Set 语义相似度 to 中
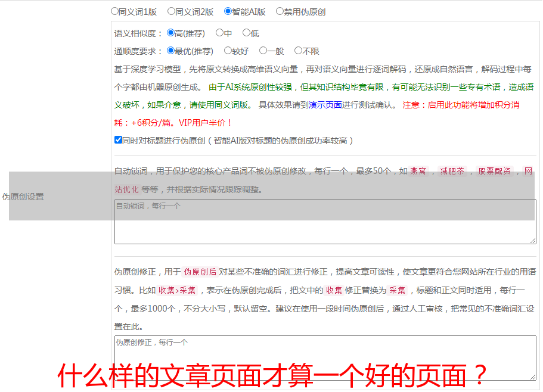The image size is (543, 392). click(219, 33)
